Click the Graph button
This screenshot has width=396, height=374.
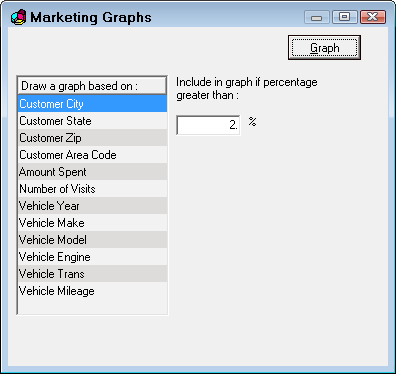pos(324,48)
